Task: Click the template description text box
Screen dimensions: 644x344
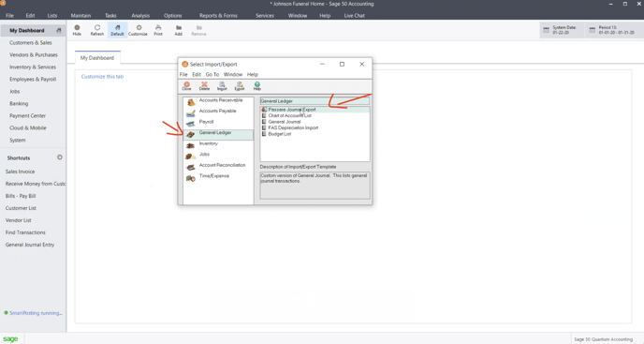Action: [x=315, y=186]
